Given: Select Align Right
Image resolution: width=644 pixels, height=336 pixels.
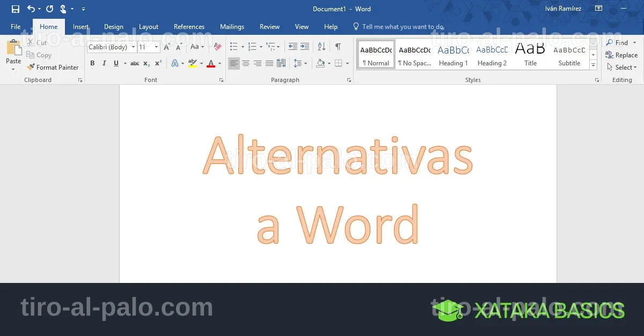Looking at the screenshot, I should point(258,63).
